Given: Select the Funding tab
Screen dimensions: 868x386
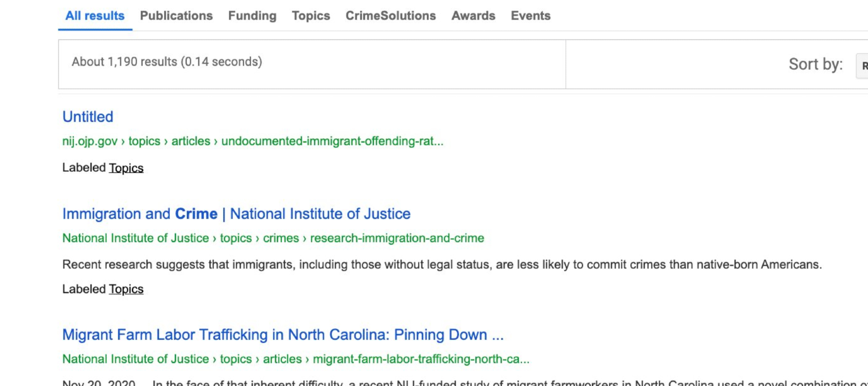Looking at the screenshot, I should point(252,16).
